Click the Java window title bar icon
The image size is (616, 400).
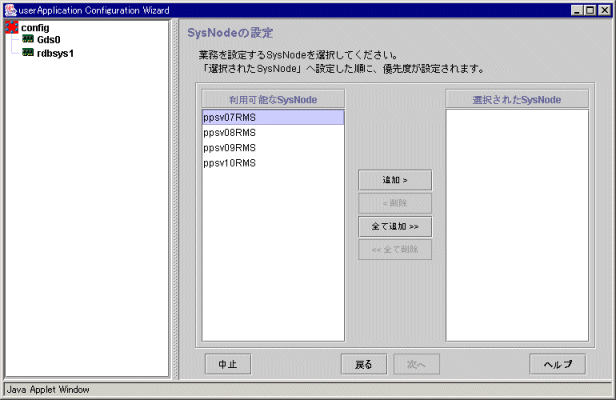click(10, 9)
